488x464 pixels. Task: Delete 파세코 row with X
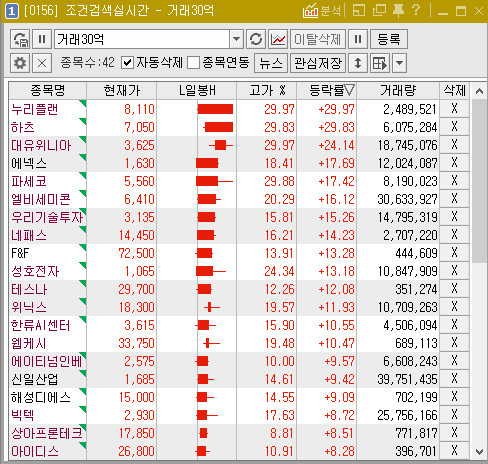(x=454, y=181)
